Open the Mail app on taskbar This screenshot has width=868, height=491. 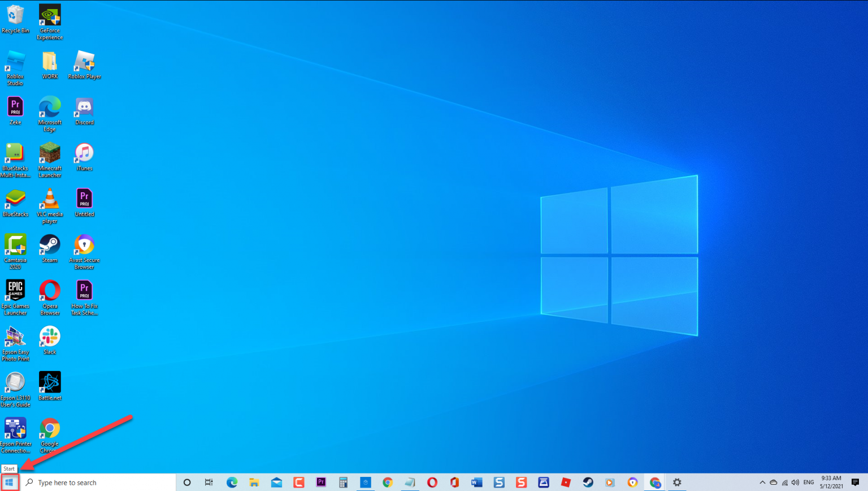point(276,483)
